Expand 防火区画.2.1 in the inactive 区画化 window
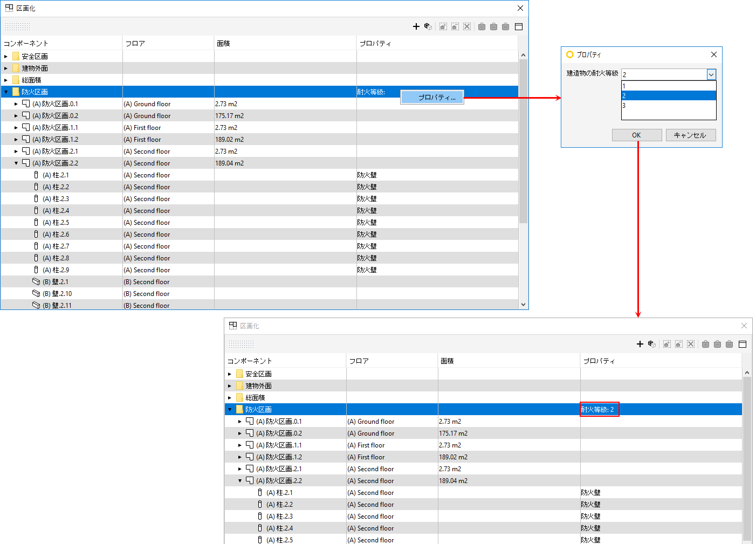This screenshot has height=544, width=756. 240,469
